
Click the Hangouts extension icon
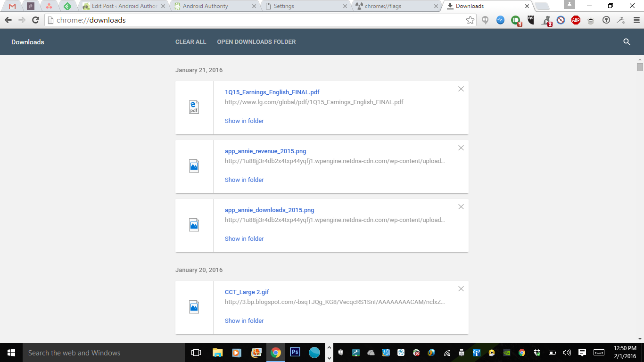pyautogui.click(x=485, y=20)
